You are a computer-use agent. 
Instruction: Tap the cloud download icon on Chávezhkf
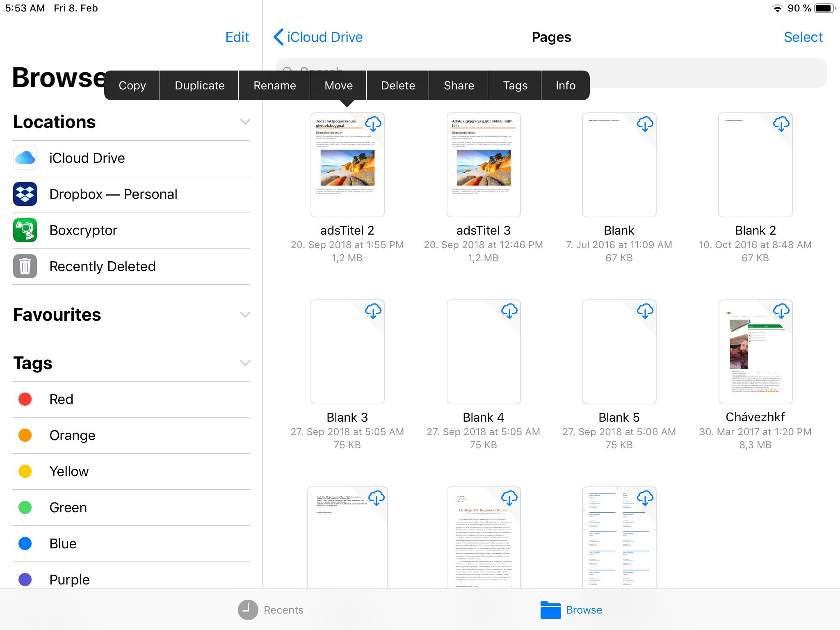click(x=781, y=311)
